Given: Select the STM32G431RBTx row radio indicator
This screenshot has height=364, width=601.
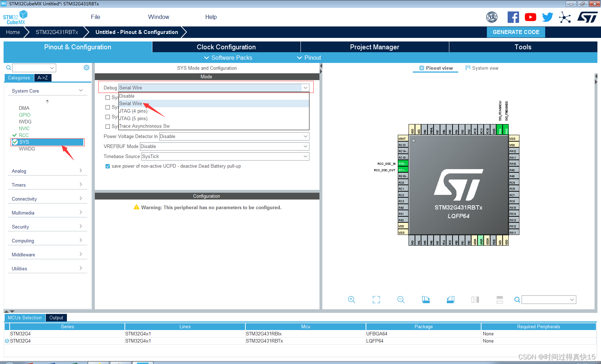Looking at the screenshot, I should (x=7, y=341).
